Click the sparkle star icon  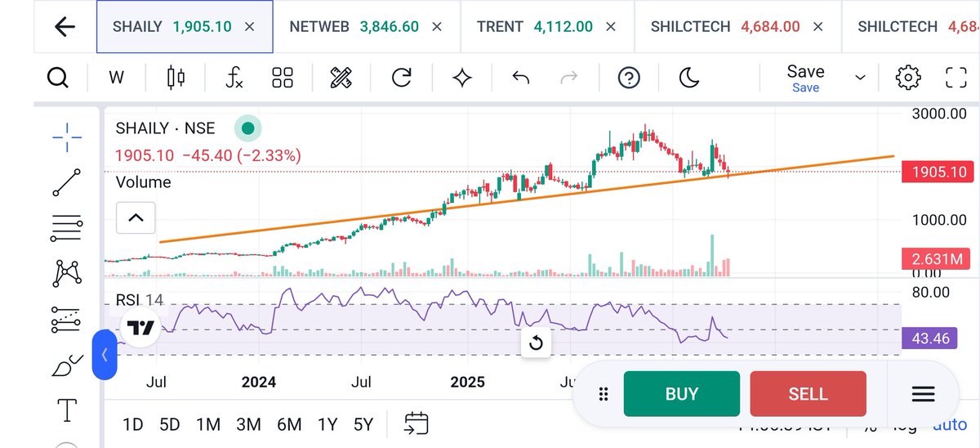click(x=462, y=78)
